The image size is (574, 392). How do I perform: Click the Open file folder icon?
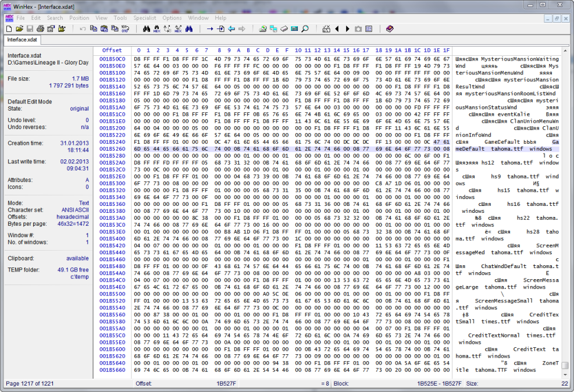[19, 28]
